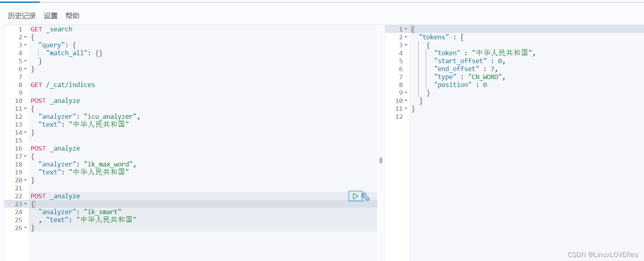
Task: Click 'POST _analyze' on editor line 22
Action: pos(55,196)
